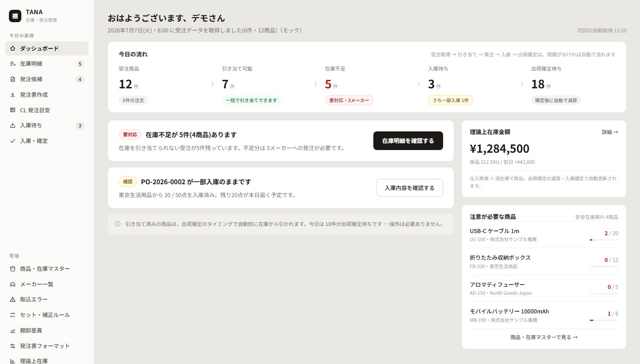Click the warning triangle icon beside 取込エラー
Viewport: 640px width, 364px height.
pyautogui.click(x=12, y=300)
